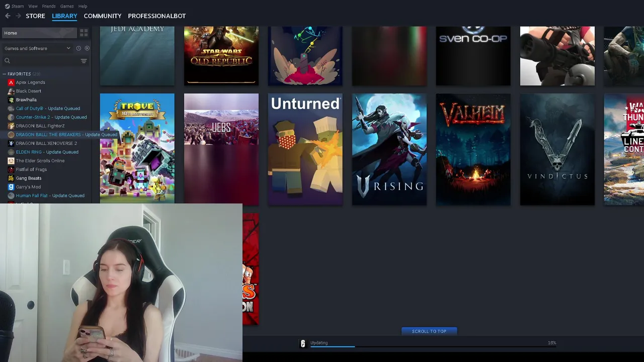Viewport: 644px width, 362px height.
Task: Open advanced filter options icon
Action: [x=84, y=61]
